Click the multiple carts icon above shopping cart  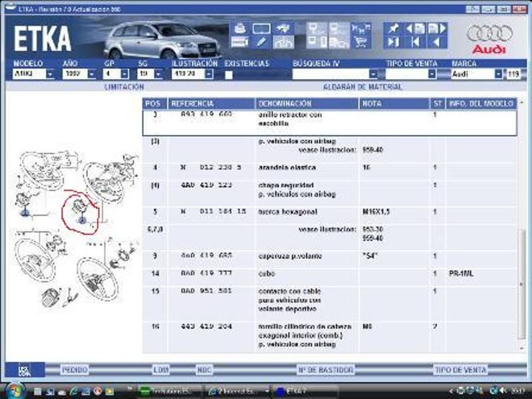pos(360,28)
